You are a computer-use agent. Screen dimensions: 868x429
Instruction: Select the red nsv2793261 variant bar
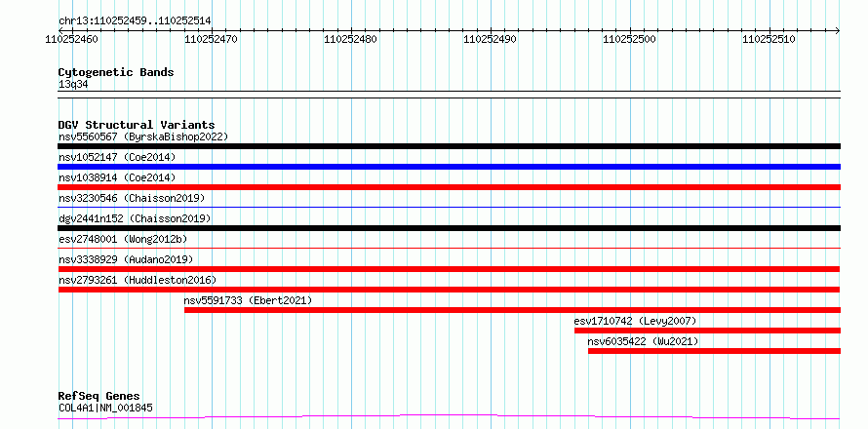click(x=449, y=290)
